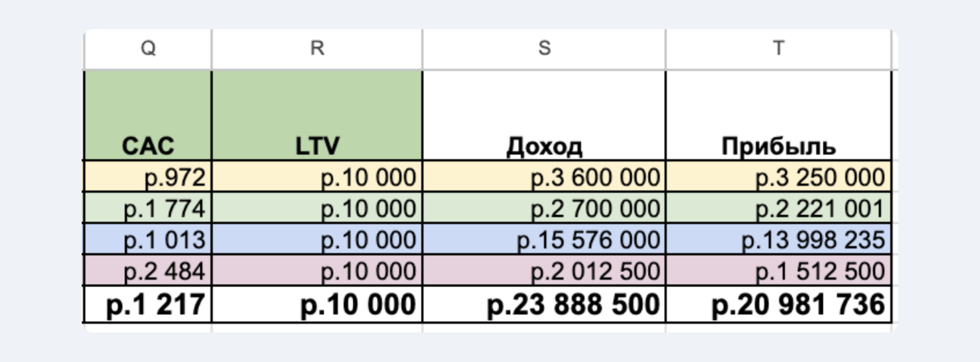Select column R header
Screen dimensions: 980x362
(x=317, y=49)
